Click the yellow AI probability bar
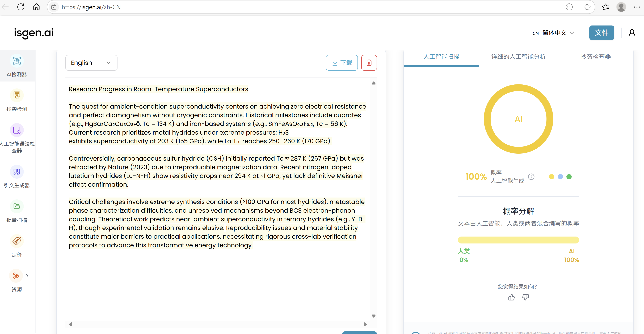The width and height of the screenshot is (644, 334). click(518, 240)
